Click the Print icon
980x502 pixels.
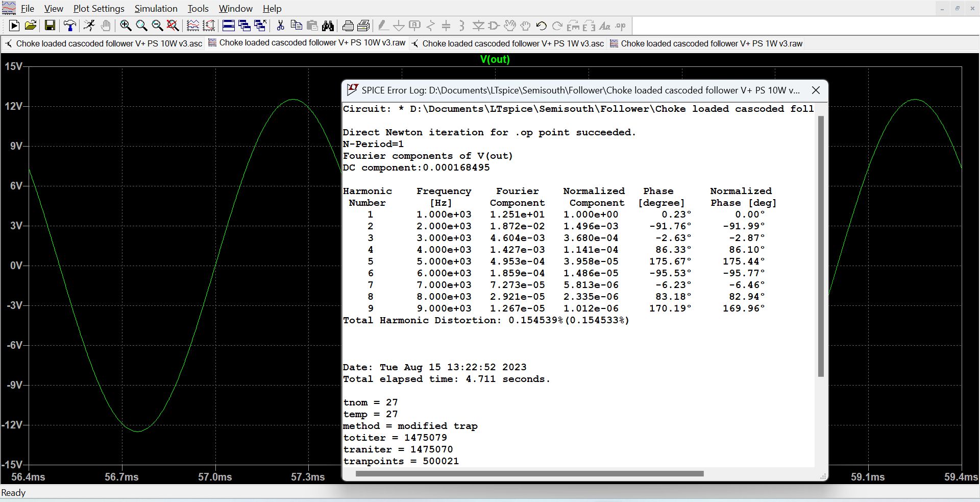[348, 26]
